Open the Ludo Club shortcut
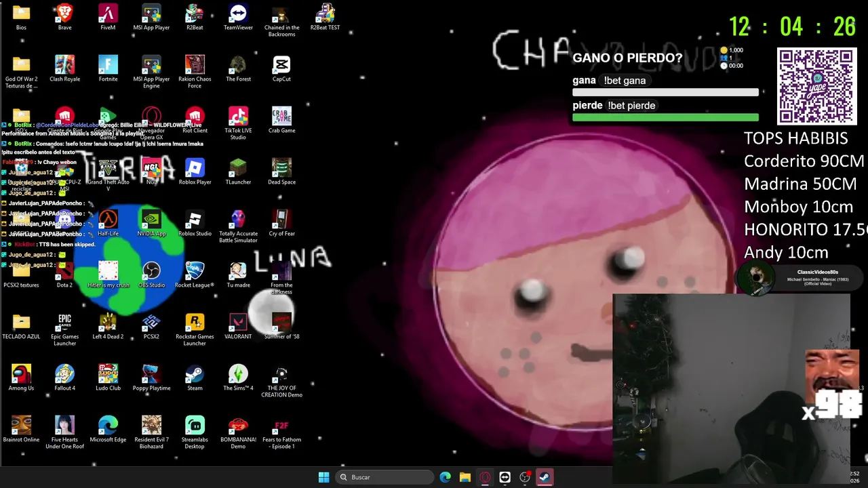Viewport: 868px width, 488px height. point(108,378)
